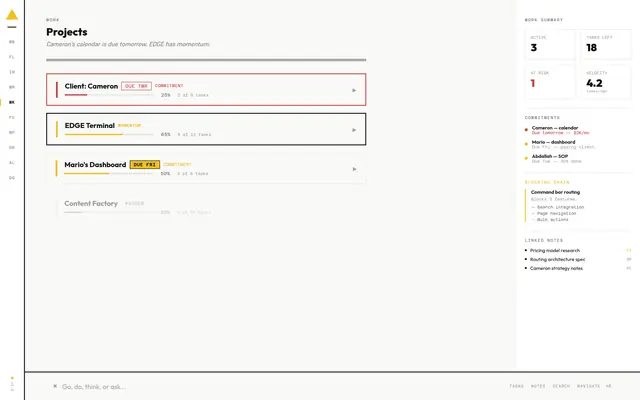This screenshot has height=400, width=640.
Task: Select the 'Bulk actions' blocked feature
Action: pyautogui.click(x=552, y=220)
